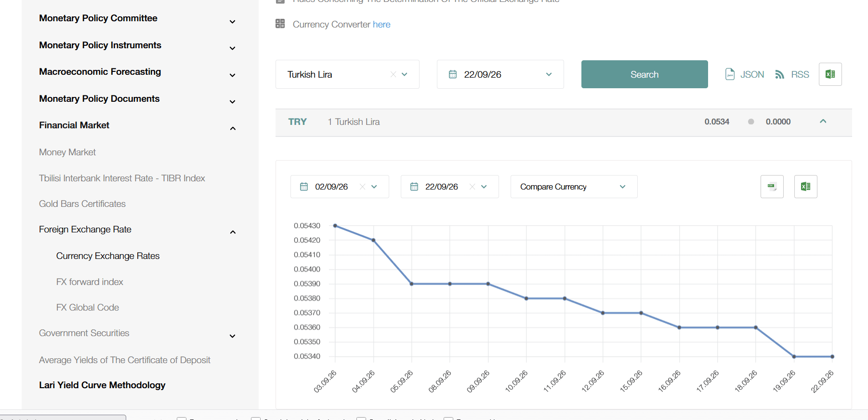Download chart data as CSV
Screen dimensions: 868x420
pyautogui.click(x=772, y=187)
